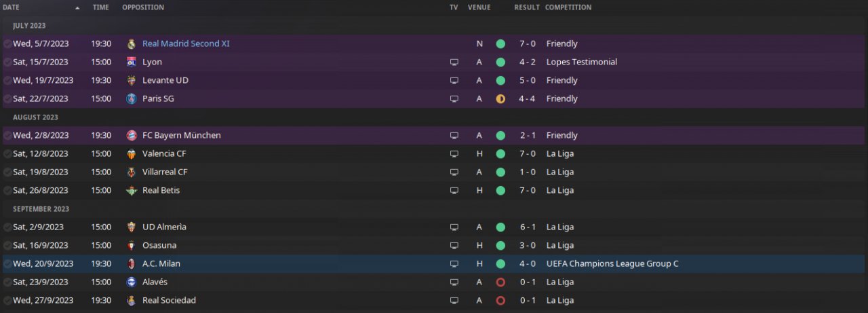Click the sort arrow on the Date column
This screenshot has width=868, height=313.
coord(77,8)
